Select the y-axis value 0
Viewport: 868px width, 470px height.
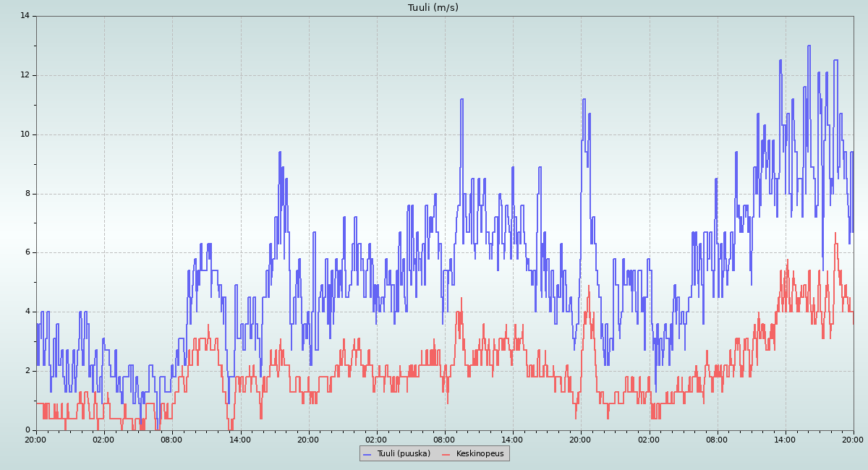tap(27, 430)
